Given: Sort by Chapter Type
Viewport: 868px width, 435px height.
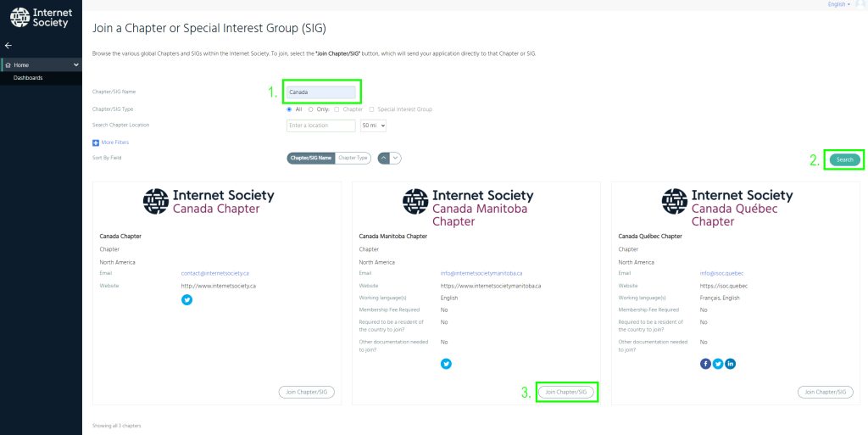Looking at the screenshot, I should tap(353, 159).
